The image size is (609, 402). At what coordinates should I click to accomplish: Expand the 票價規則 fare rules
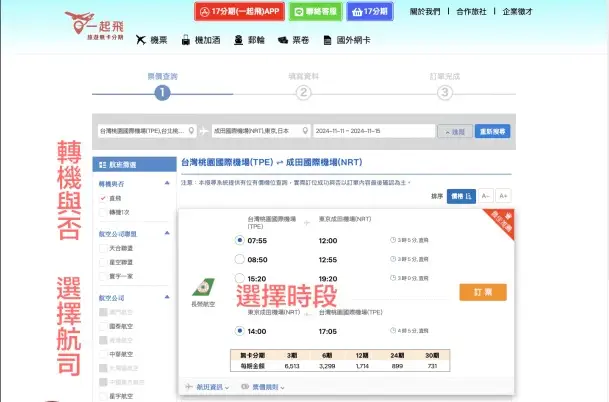(x=255, y=386)
